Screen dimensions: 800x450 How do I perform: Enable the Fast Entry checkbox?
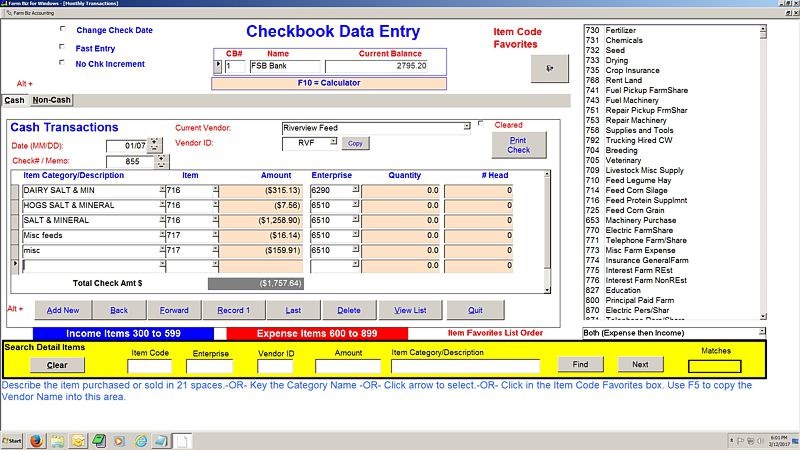(62, 47)
